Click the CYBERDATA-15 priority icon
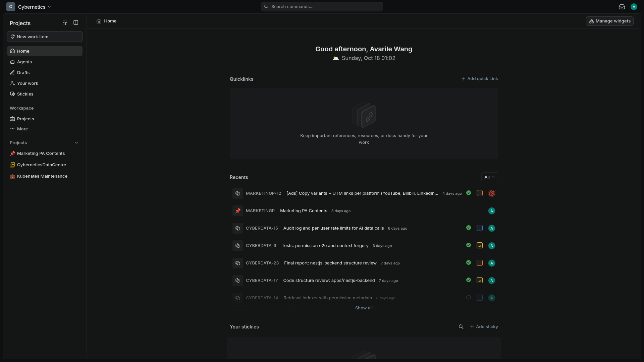 480,228
